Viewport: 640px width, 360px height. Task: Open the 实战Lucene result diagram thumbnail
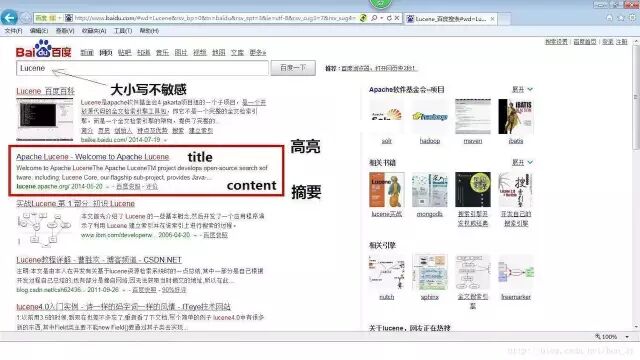(x=44, y=229)
